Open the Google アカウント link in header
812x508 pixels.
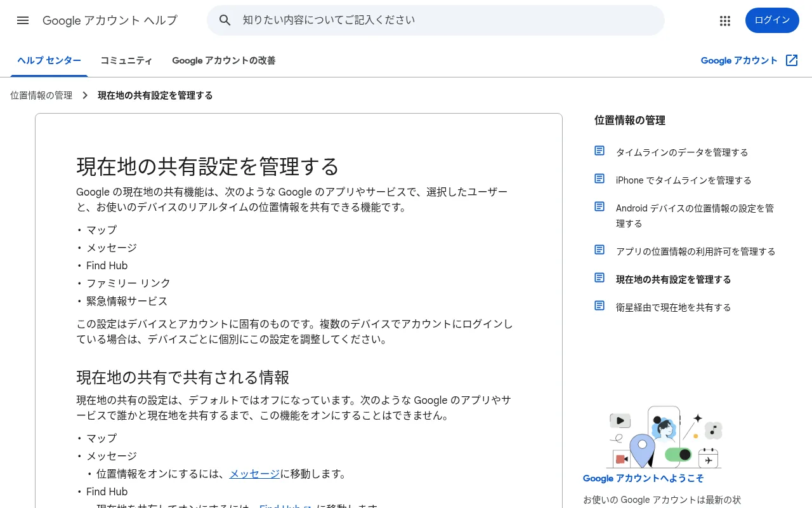point(739,60)
